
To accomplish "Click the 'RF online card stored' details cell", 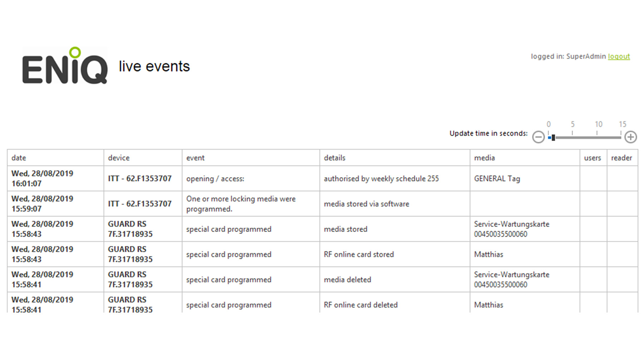I will (359, 255).
